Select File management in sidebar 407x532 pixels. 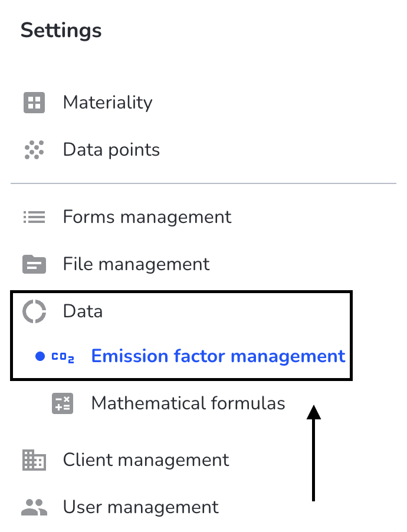coord(136,264)
